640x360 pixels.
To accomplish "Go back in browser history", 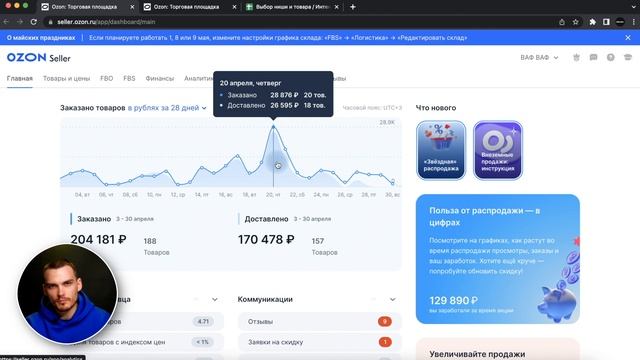I will point(7,22).
